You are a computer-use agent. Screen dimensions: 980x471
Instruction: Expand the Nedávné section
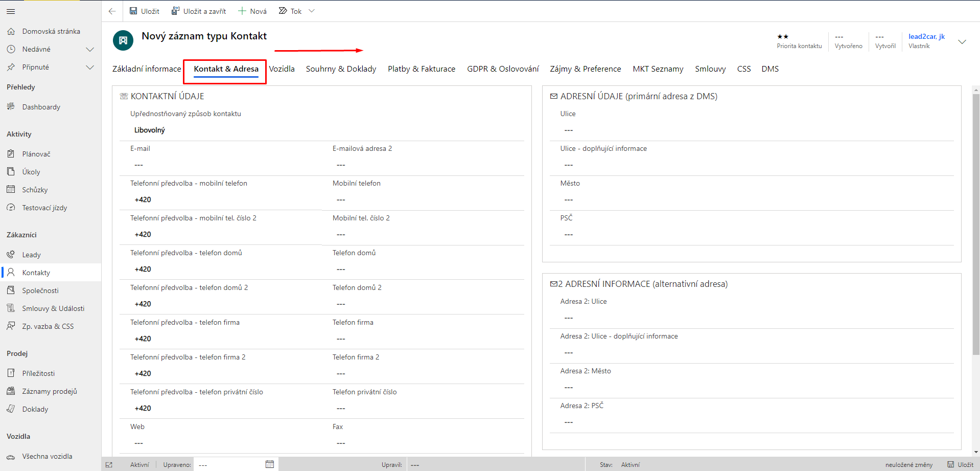point(90,50)
